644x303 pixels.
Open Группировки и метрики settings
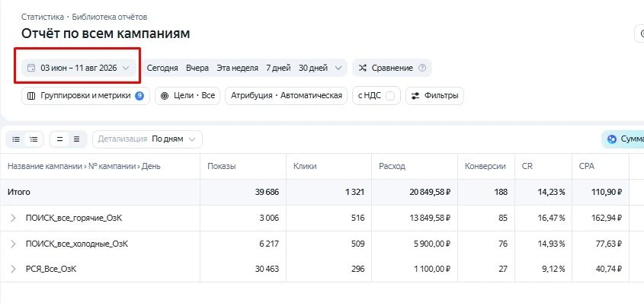pos(85,96)
